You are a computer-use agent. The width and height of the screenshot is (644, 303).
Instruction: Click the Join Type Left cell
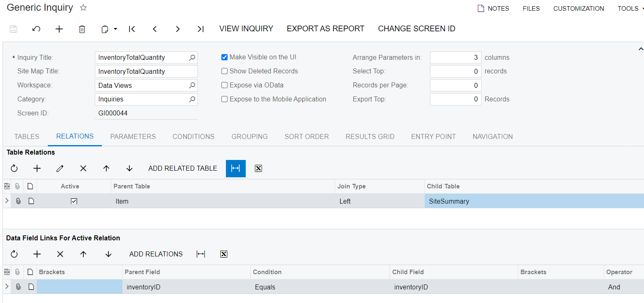[x=379, y=201]
